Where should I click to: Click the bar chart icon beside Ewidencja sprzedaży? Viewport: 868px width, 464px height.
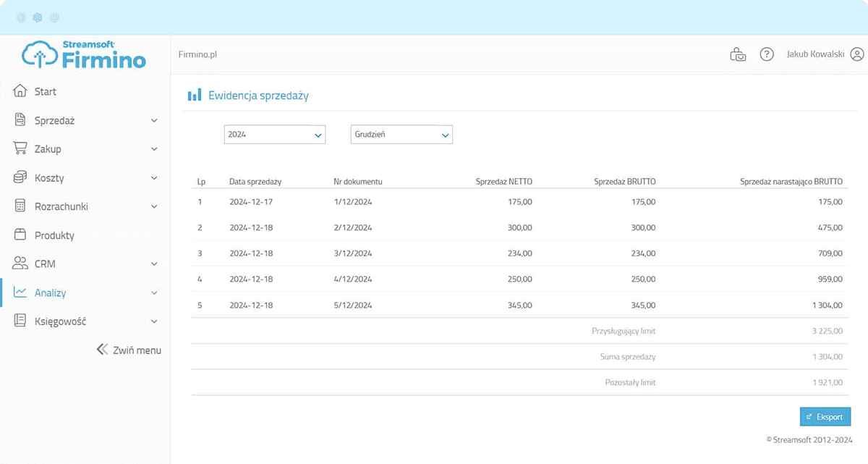[195, 95]
